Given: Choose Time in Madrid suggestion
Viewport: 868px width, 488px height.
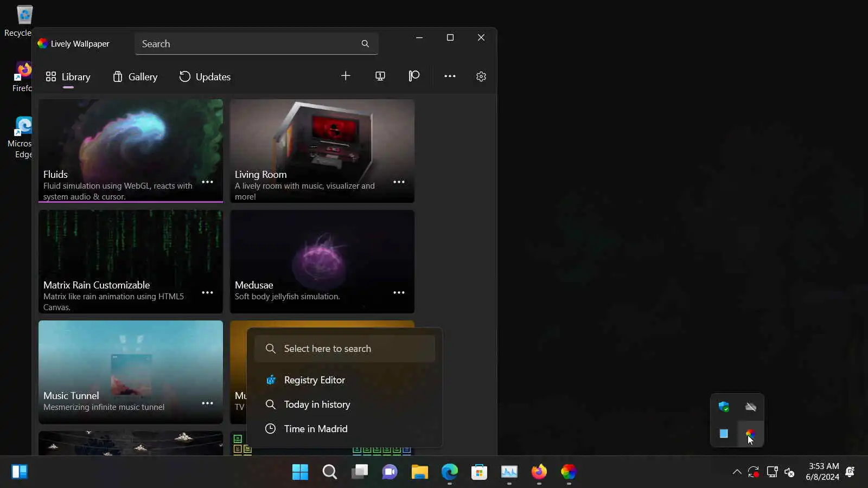Looking at the screenshot, I should click(344, 429).
